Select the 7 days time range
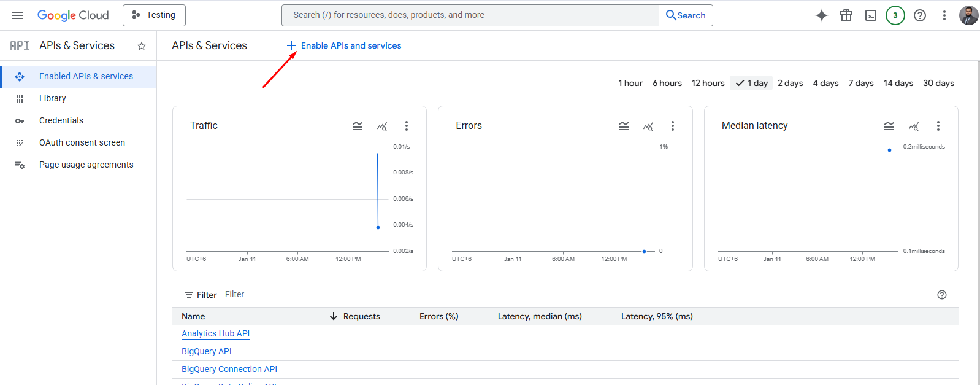This screenshot has height=385, width=980. pos(861,83)
